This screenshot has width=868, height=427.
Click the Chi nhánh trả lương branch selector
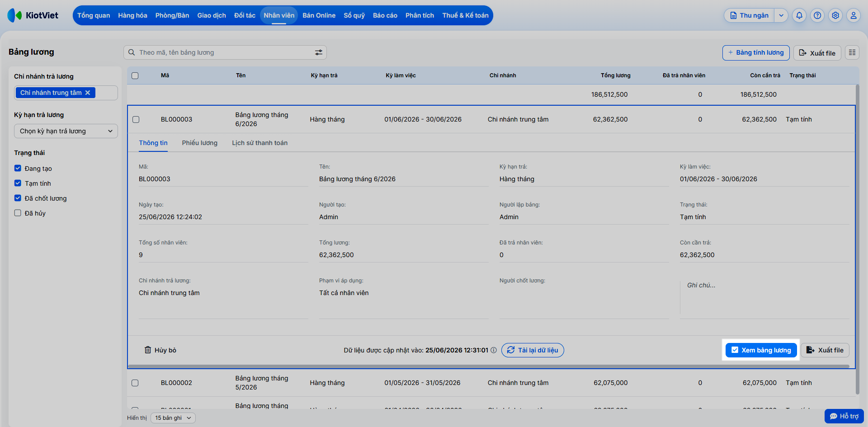(66, 93)
